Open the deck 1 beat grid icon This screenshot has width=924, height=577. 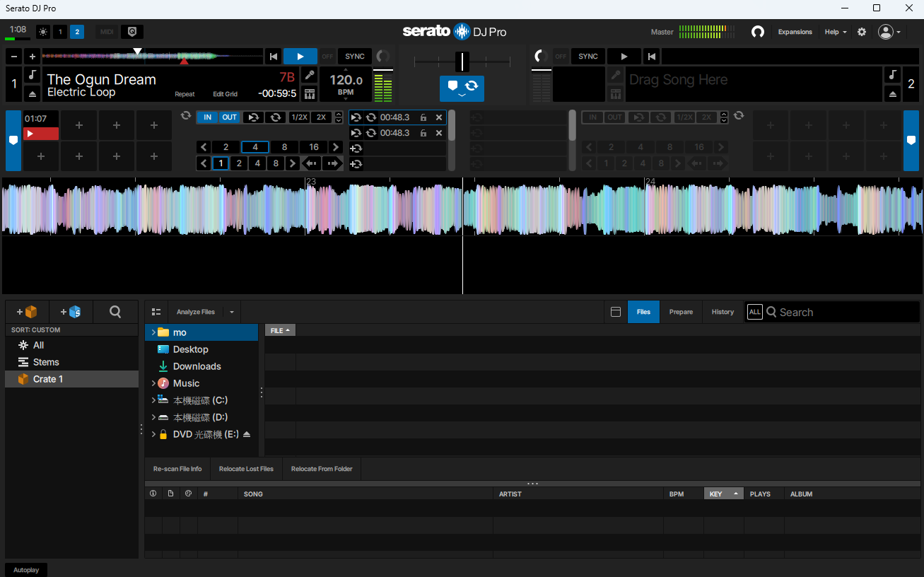coord(309,93)
